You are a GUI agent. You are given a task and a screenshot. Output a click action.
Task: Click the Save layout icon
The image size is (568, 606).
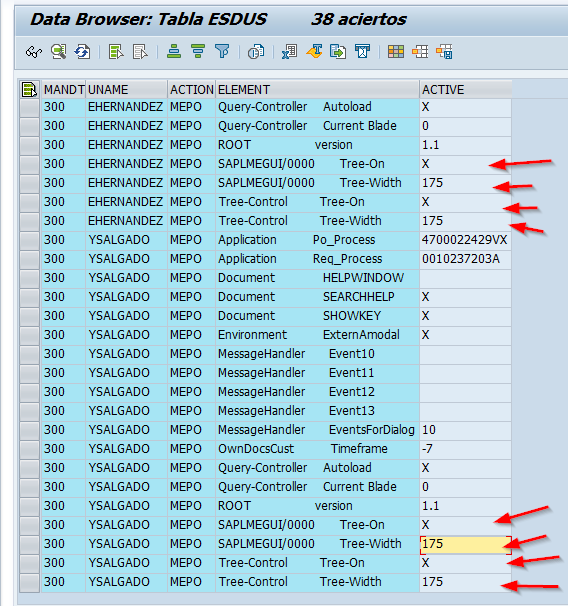pyautogui.click(x=444, y=51)
